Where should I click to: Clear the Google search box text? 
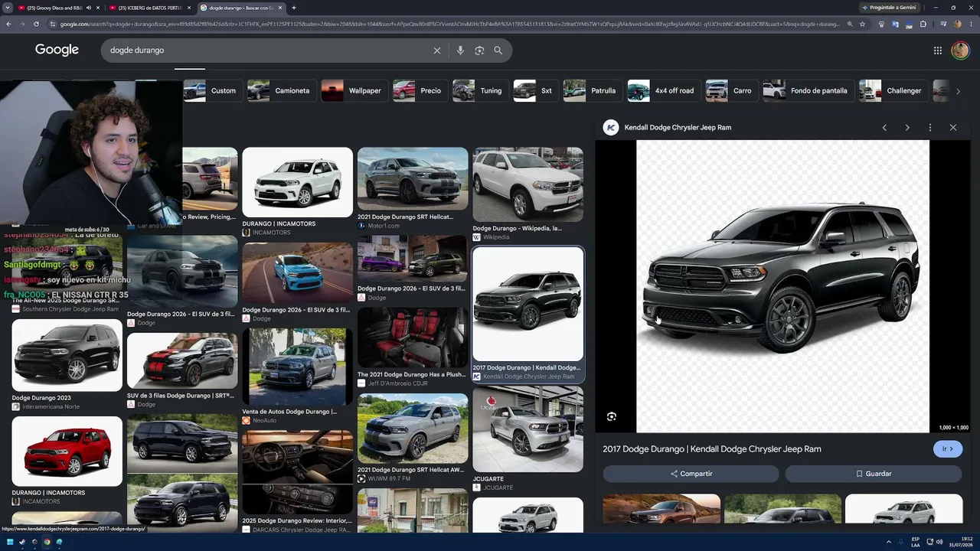pyautogui.click(x=437, y=51)
